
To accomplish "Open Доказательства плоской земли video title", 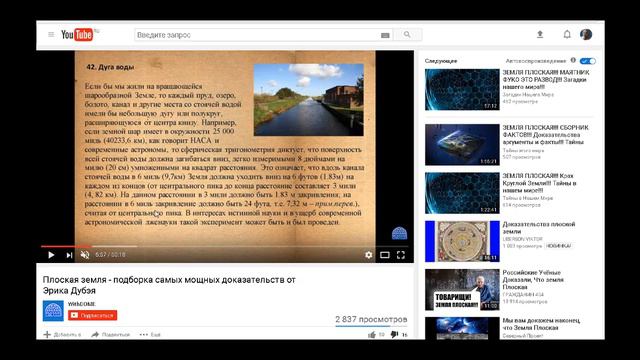I will [539, 228].
